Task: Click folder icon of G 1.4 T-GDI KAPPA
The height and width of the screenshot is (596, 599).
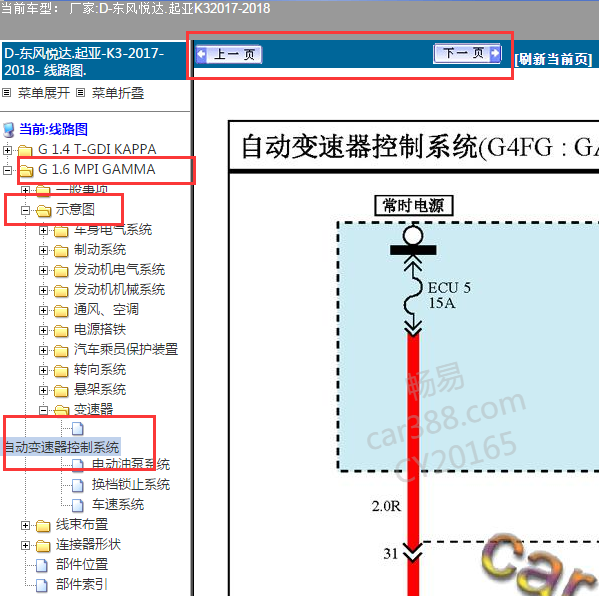Action: 25,150
